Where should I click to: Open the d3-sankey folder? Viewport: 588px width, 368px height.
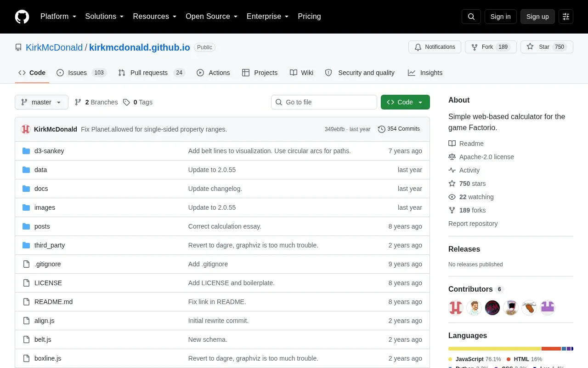[x=49, y=151]
